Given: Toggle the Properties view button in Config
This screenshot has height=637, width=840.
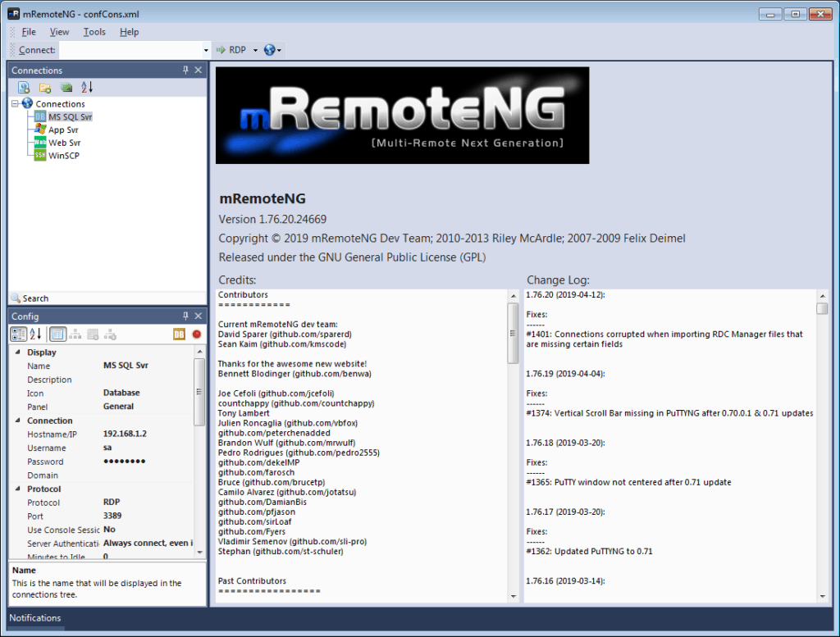Looking at the screenshot, I should click(x=57, y=334).
